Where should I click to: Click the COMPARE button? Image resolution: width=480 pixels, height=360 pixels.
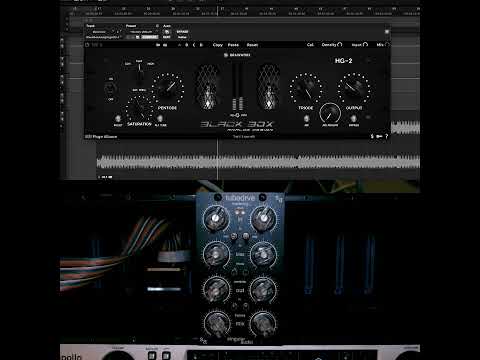pos(150,37)
